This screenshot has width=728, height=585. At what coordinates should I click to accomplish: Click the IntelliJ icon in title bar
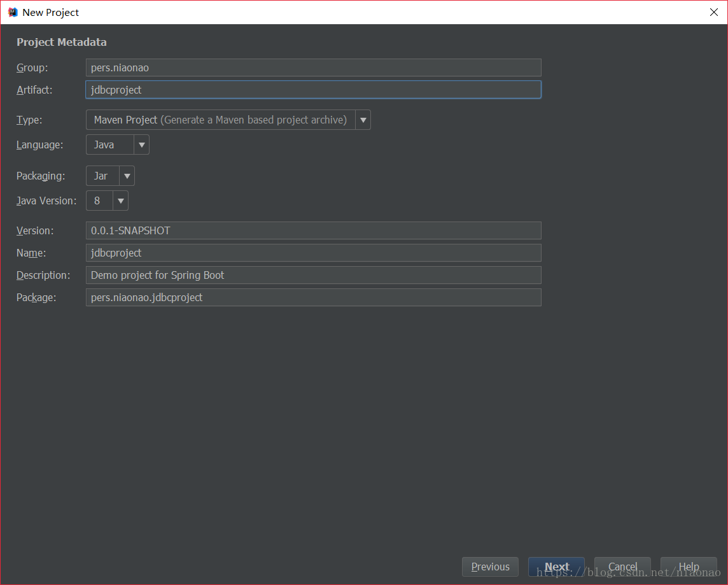[x=13, y=12]
